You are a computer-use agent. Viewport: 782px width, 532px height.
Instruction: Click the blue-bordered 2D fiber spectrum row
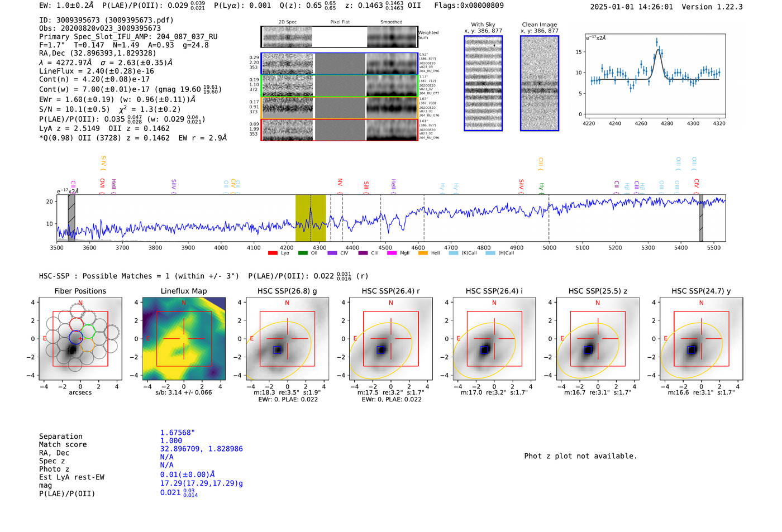[339, 64]
